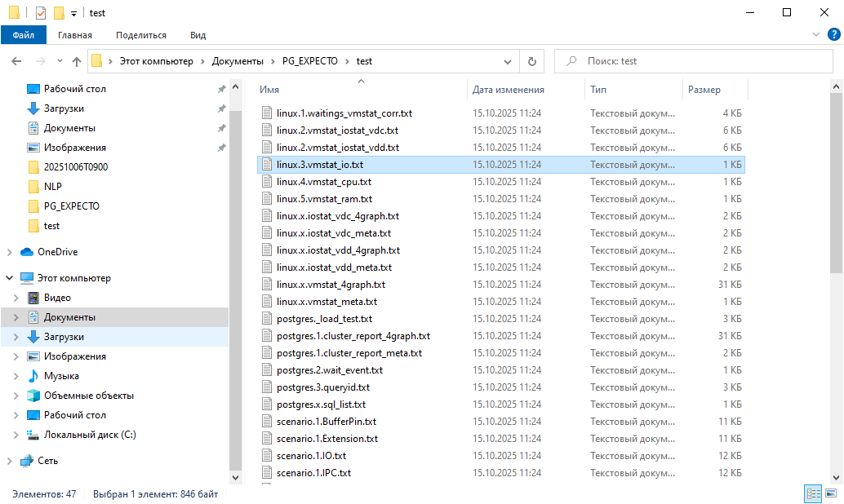The width and height of the screenshot is (844, 504).
Task: Click icon of linux.4.vmstat_cpu.txt
Action: [267, 182]
